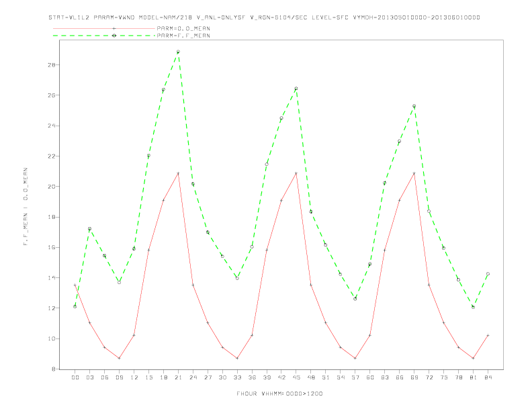Click the y-axis tick label 20
This screenshot has height=411, width=532.
point(52,187)
